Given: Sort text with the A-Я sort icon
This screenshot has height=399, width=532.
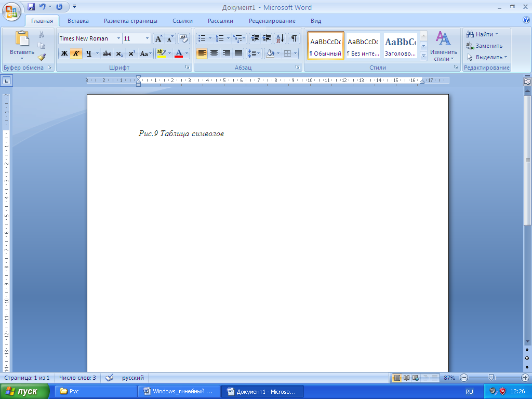Looking at the screenshot, I should 280,38.
